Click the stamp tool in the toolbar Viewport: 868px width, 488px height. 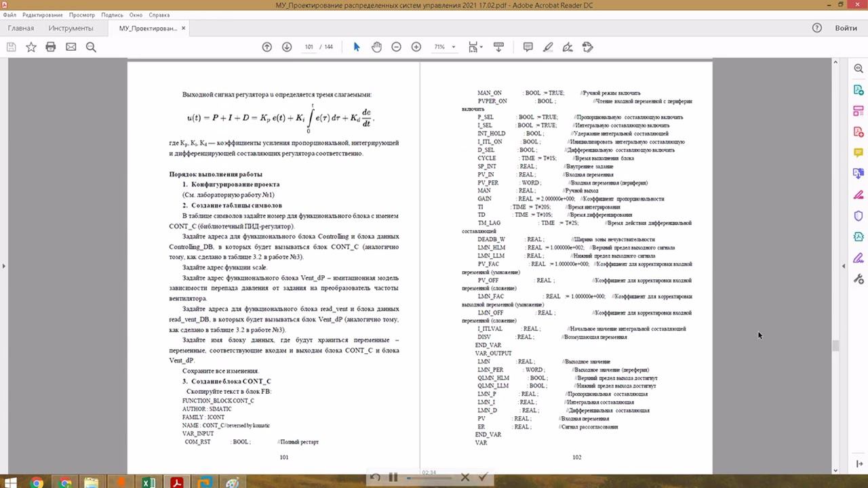pos(588,47)
